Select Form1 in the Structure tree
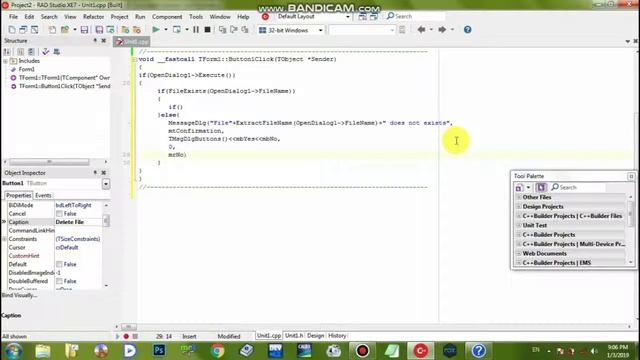 click(x=27, y=69)
